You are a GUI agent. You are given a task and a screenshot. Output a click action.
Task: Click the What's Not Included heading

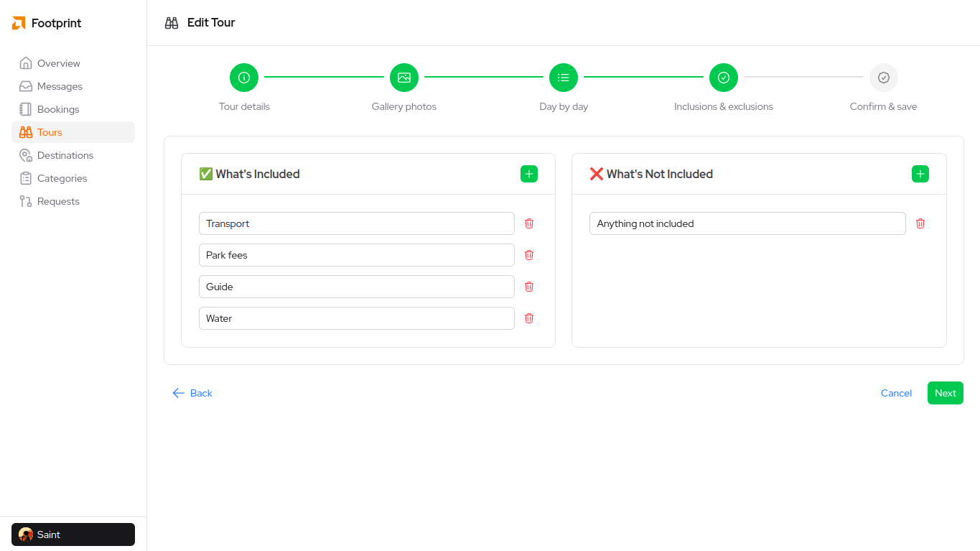point(651,174)
